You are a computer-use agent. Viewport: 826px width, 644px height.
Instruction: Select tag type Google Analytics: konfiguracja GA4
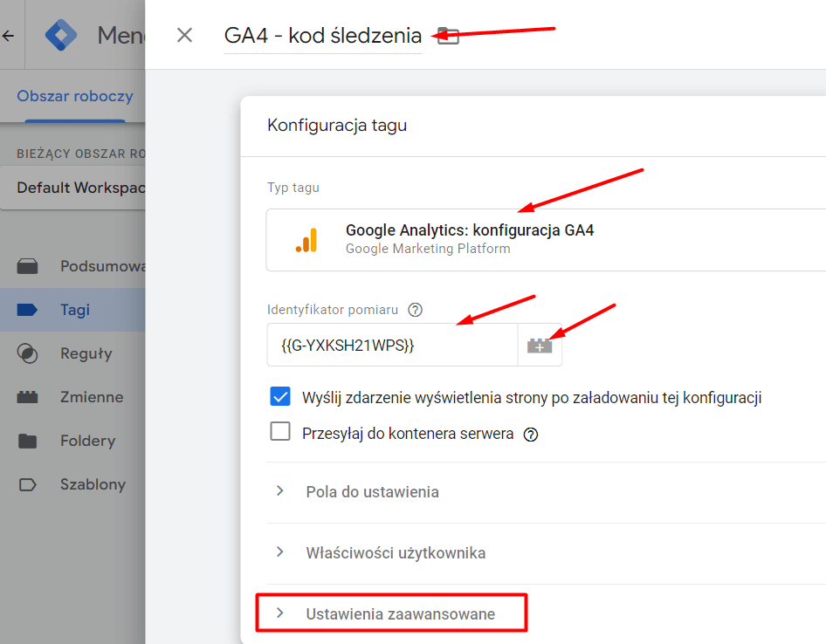546,240
